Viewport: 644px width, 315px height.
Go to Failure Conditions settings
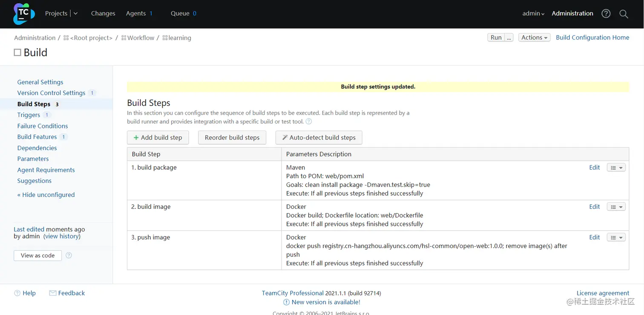43,126
